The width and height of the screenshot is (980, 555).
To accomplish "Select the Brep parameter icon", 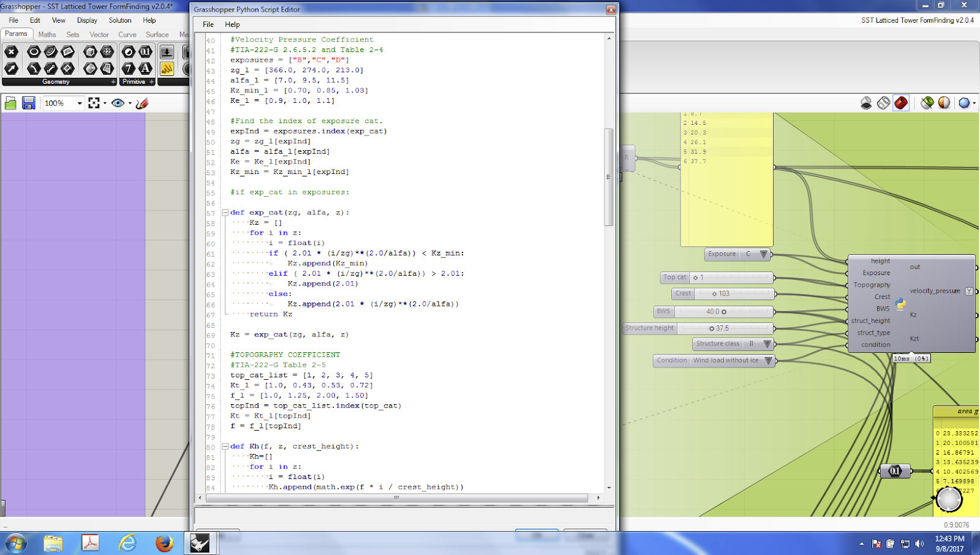I will [x=90, y=68].
